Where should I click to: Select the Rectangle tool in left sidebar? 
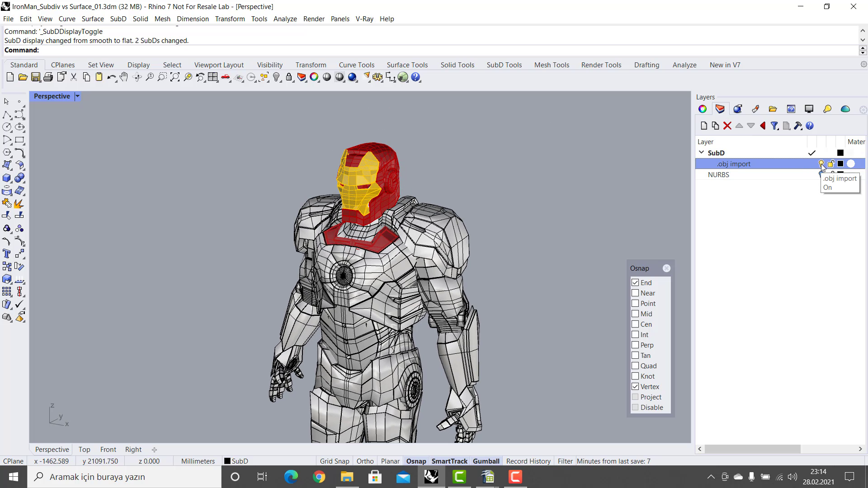(x=19, y=140)
